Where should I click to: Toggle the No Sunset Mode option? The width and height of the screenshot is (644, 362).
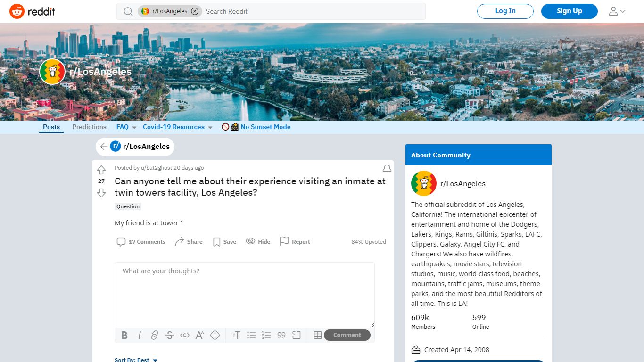[x=256, y=127]
